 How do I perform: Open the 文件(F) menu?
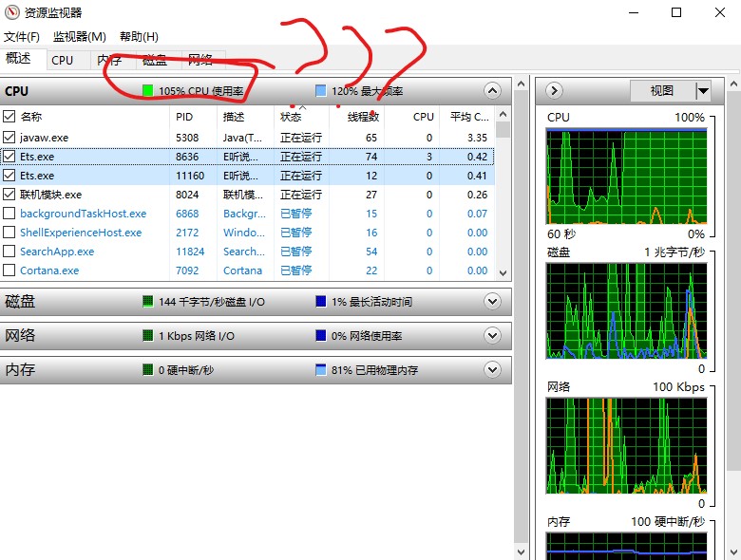(22, 37)
